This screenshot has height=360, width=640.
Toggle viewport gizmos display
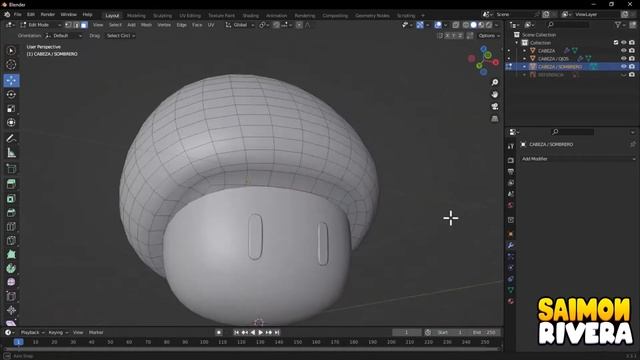420,25
